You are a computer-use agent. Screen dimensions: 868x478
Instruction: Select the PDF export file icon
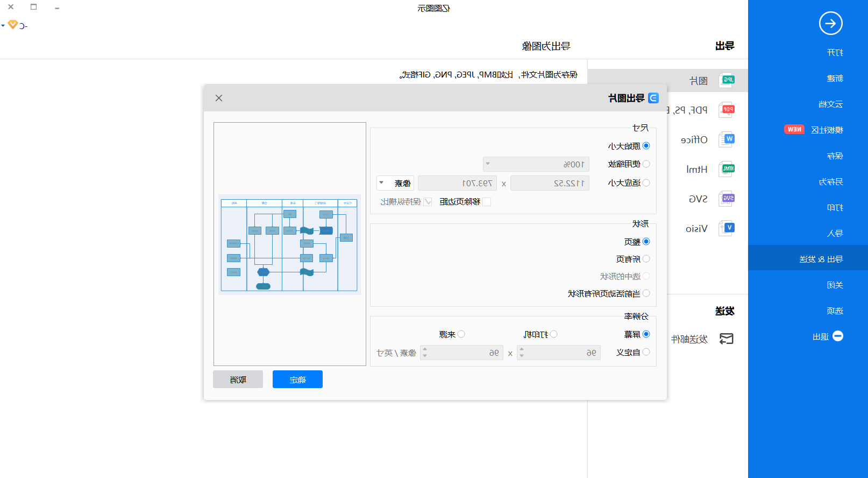tap(727, 110)
